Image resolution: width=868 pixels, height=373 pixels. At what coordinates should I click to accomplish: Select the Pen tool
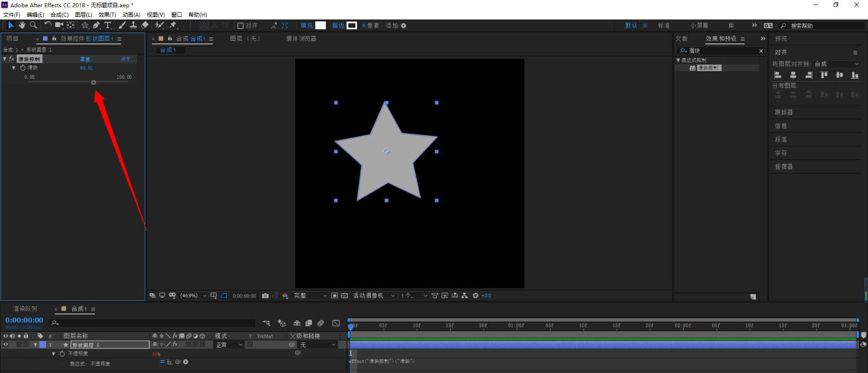point(96,25)
